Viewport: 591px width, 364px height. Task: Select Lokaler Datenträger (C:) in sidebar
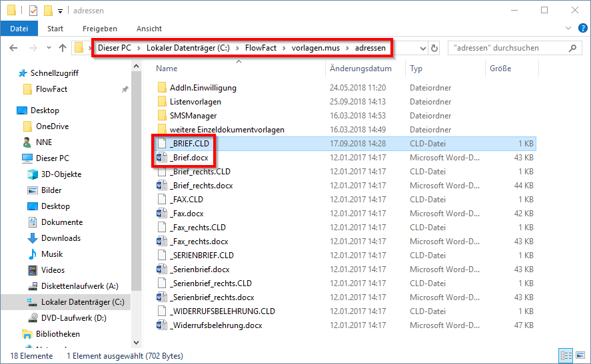click(83, 302)
